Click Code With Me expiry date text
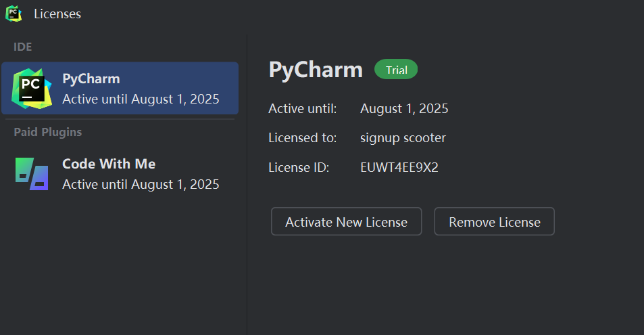Screen dimensions: 644x335 click(141, 184)
